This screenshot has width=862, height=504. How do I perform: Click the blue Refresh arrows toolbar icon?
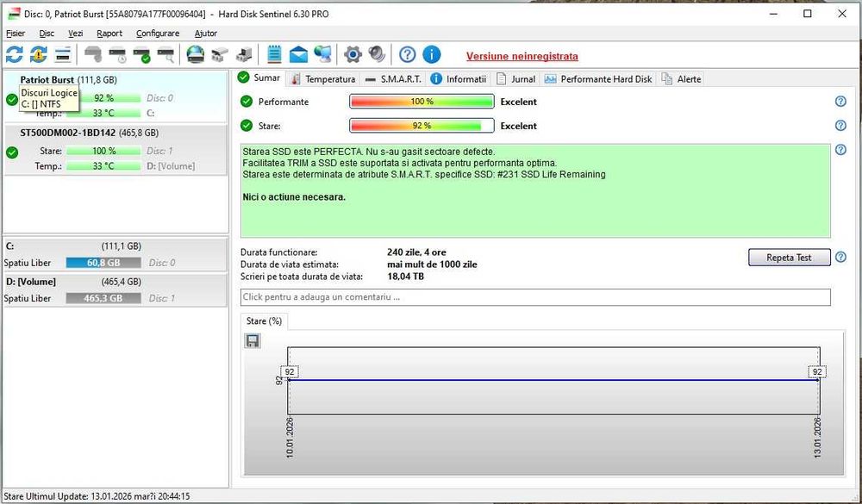pyautogui.click(x=15, y=54)
